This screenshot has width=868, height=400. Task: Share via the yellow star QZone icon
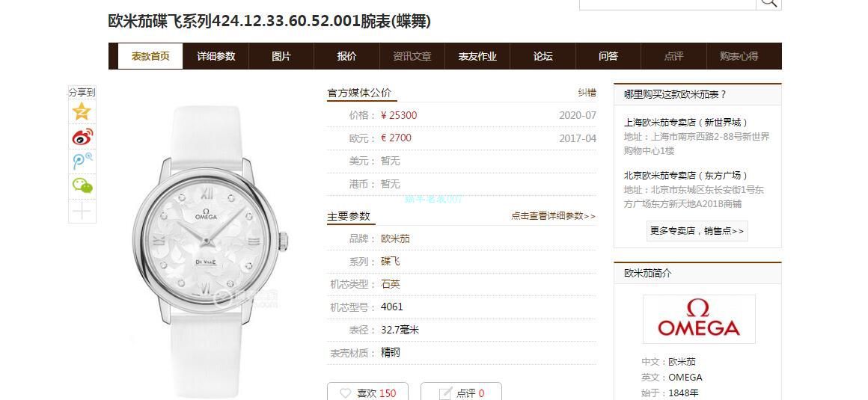coord(82,111)
